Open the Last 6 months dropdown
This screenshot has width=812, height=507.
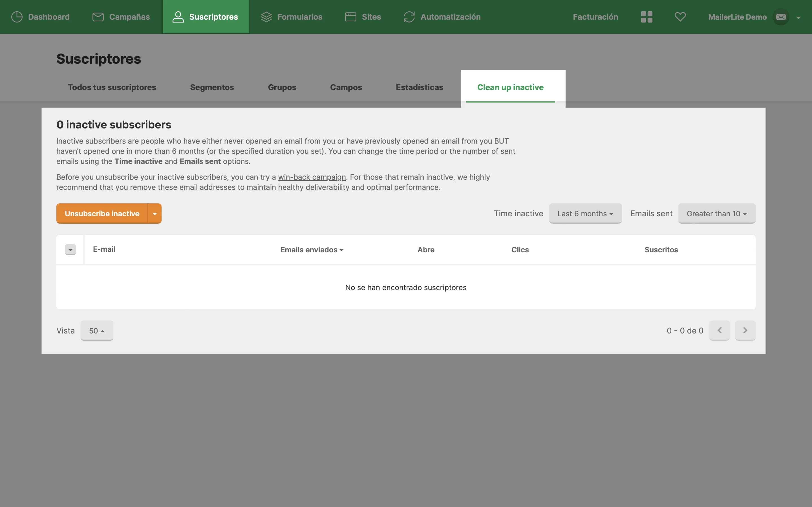click(585, 214)
